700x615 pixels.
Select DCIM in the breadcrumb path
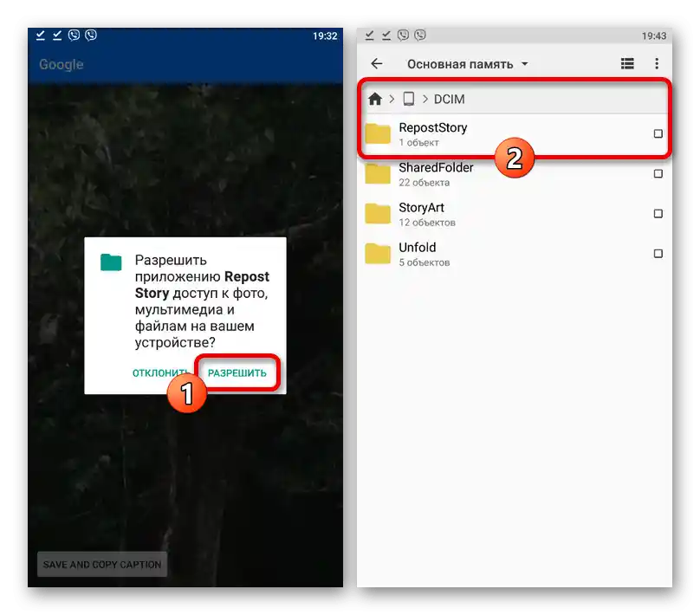click(449, 99)
